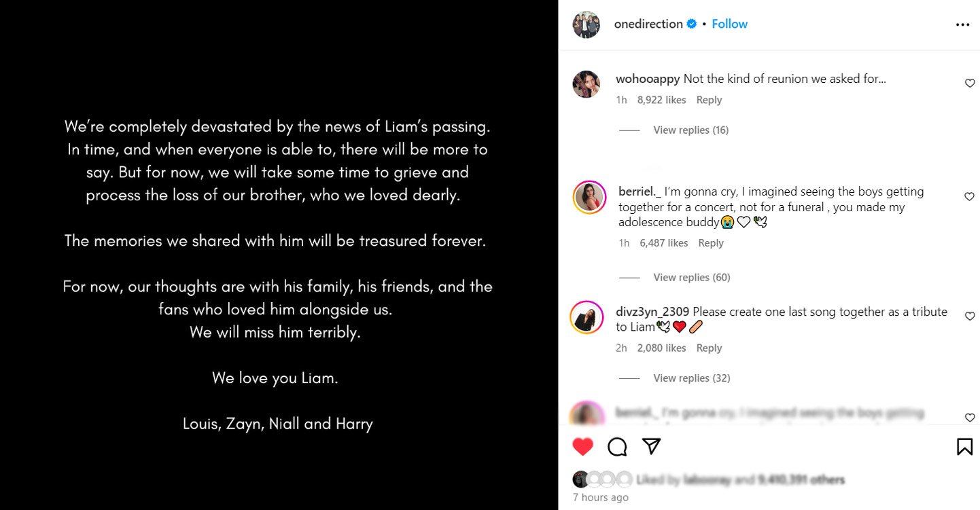Image resolution: width=980 pixels, height=510 pixels.
Task: Open onedirection profile picture
Action: [586, 24]
